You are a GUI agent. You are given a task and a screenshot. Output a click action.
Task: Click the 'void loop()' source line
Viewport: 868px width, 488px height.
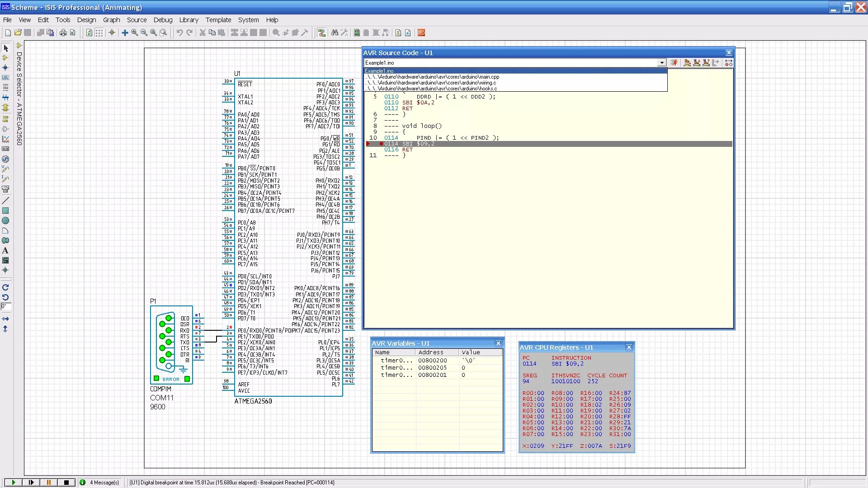tap(422, 126)
